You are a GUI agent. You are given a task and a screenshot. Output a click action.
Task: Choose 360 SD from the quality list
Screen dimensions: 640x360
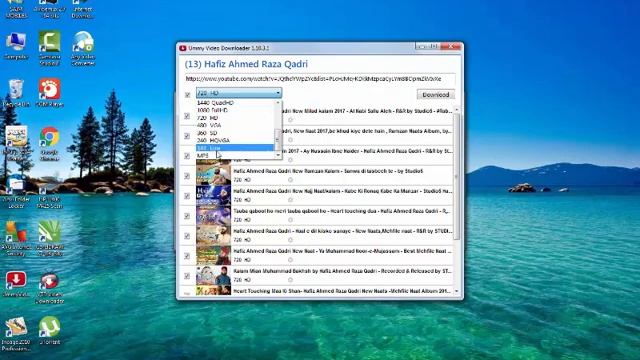coord(235,133)
